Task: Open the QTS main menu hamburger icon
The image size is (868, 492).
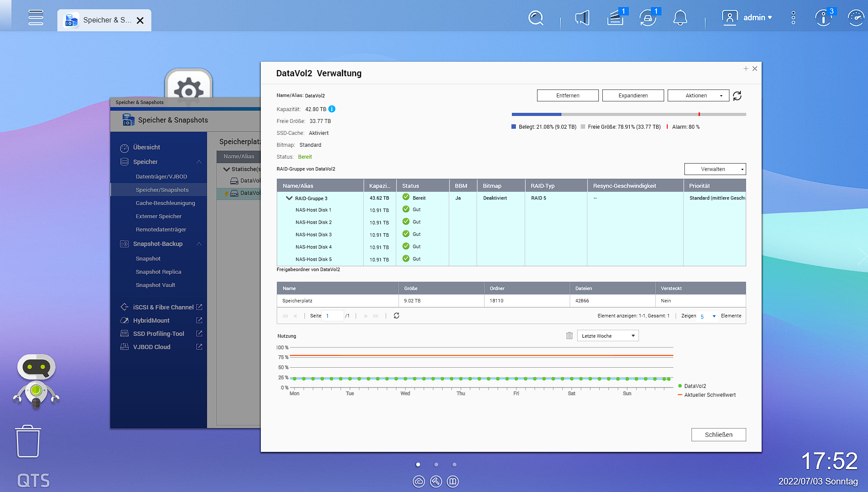Action: [x=36, y=18]
